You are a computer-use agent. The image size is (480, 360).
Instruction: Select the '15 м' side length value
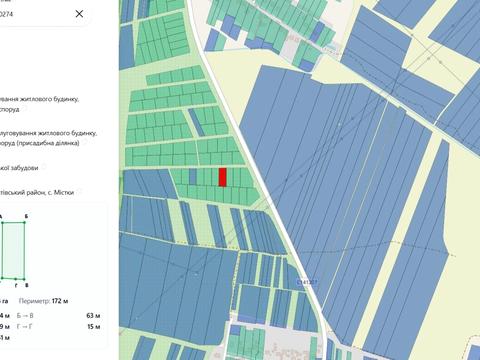point(94,326)
